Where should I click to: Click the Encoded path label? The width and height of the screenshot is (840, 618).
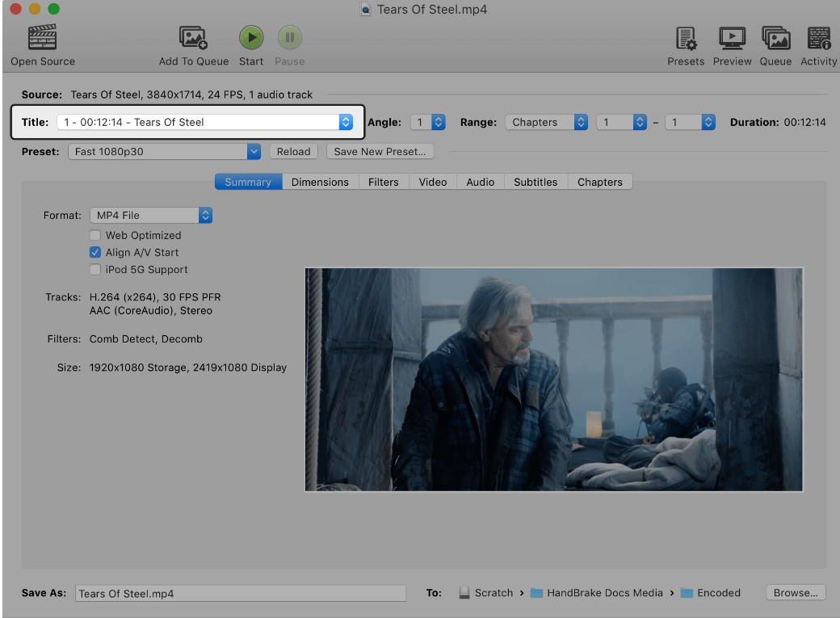(719, 593)
